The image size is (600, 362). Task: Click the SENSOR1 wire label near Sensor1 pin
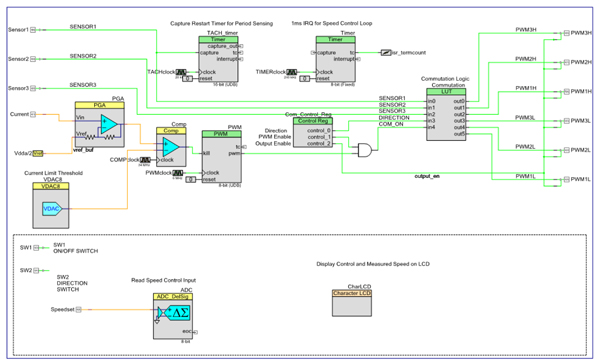(83, 26)
